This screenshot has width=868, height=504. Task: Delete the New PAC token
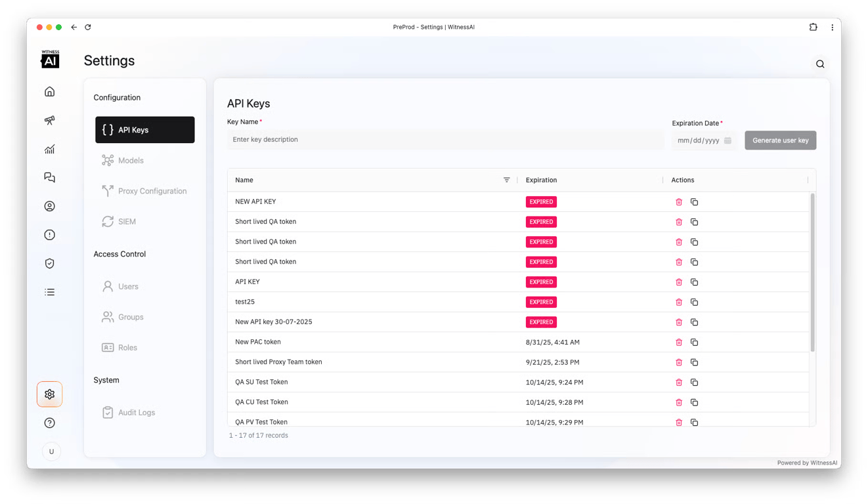679,343
